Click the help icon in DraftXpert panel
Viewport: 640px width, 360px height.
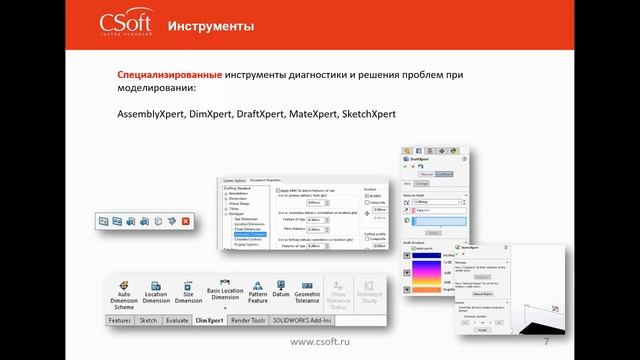tap(464, 159)
